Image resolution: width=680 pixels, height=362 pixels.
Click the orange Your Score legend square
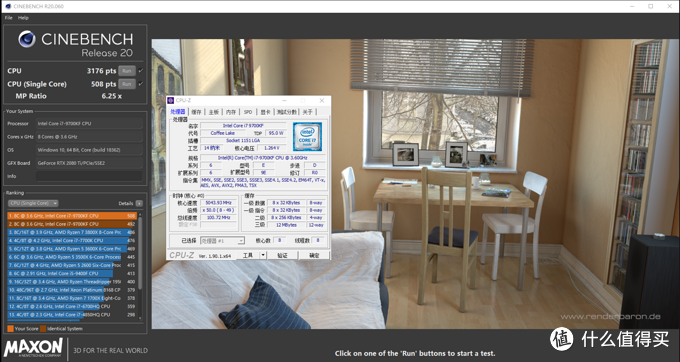coord(10,329)
